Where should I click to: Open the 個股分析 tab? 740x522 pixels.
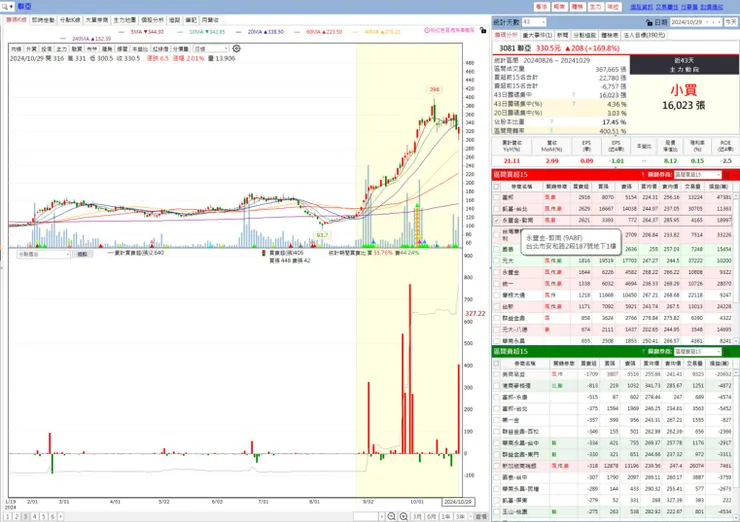[152, 20]
